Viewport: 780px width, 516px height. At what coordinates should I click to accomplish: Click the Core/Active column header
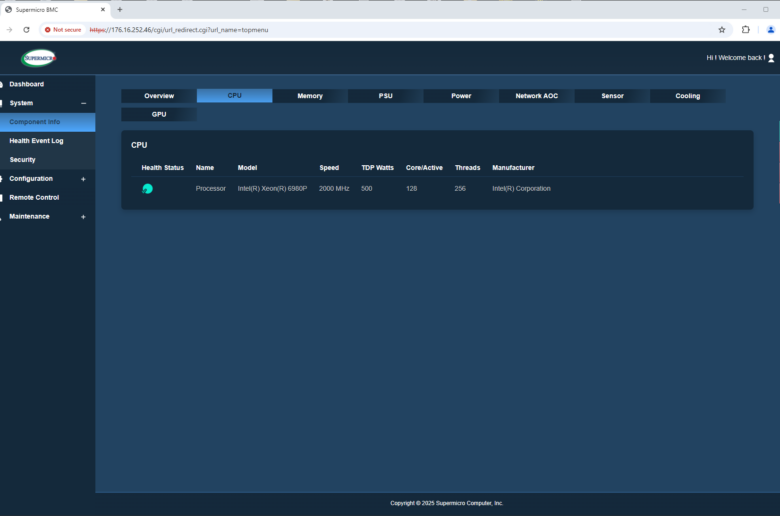[424, 168]
